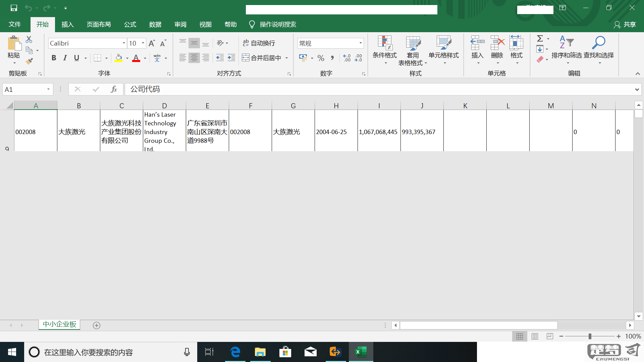Open Find and Select magnifier icon
Image resolution: width=644 pixels, height=362 pixels.
598,43
